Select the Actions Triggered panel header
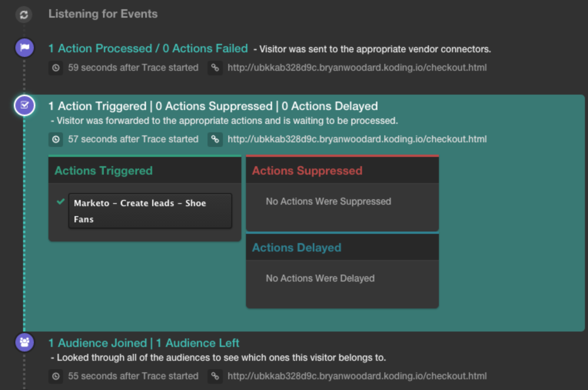Viewport: 588px width, 390px height. coord(145,171)
